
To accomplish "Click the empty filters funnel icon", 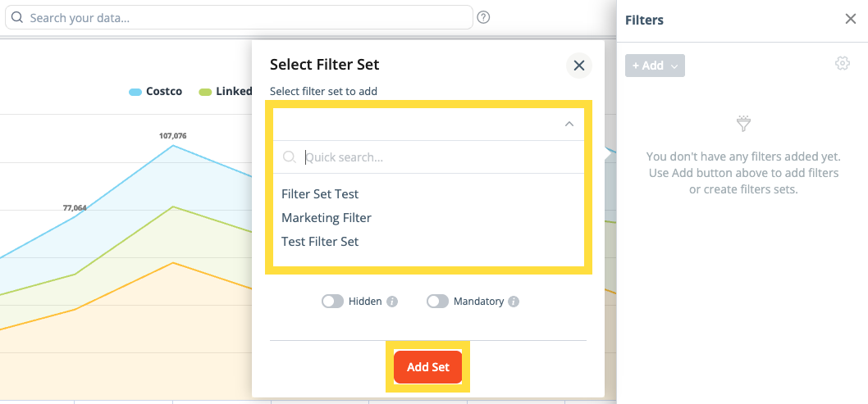I will tap(743, 124).
